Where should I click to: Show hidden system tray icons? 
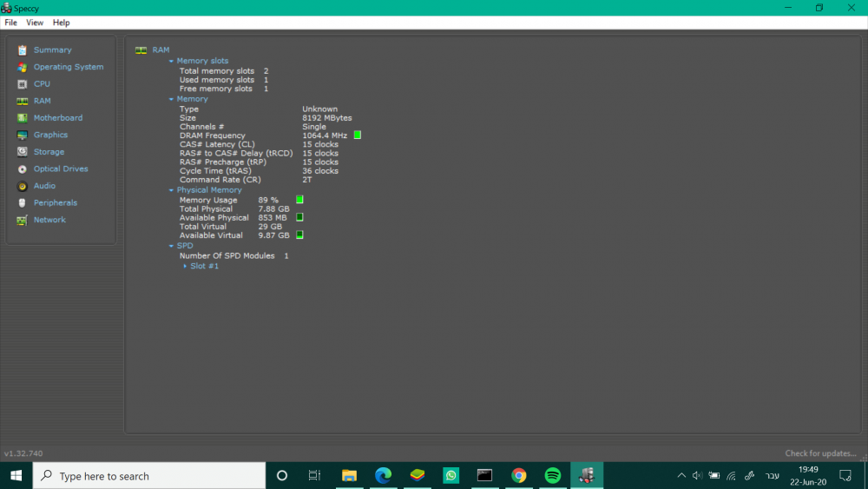click(681, 475)
